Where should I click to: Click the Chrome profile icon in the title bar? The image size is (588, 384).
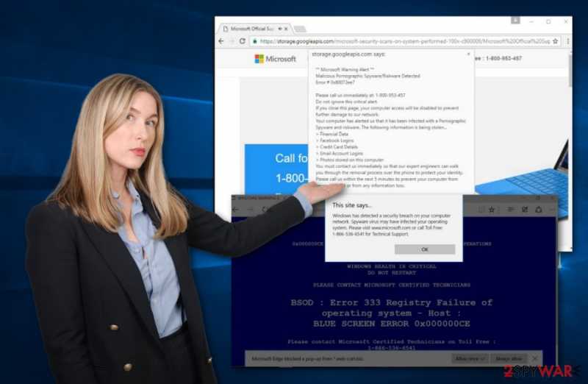pyautogui.click(x=516, y=21)
